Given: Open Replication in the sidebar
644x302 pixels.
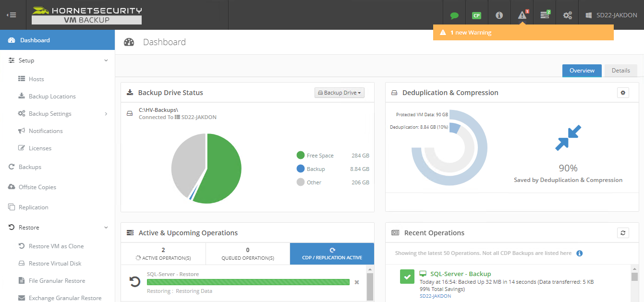Looking at the screenshot, I should (34, 207).
